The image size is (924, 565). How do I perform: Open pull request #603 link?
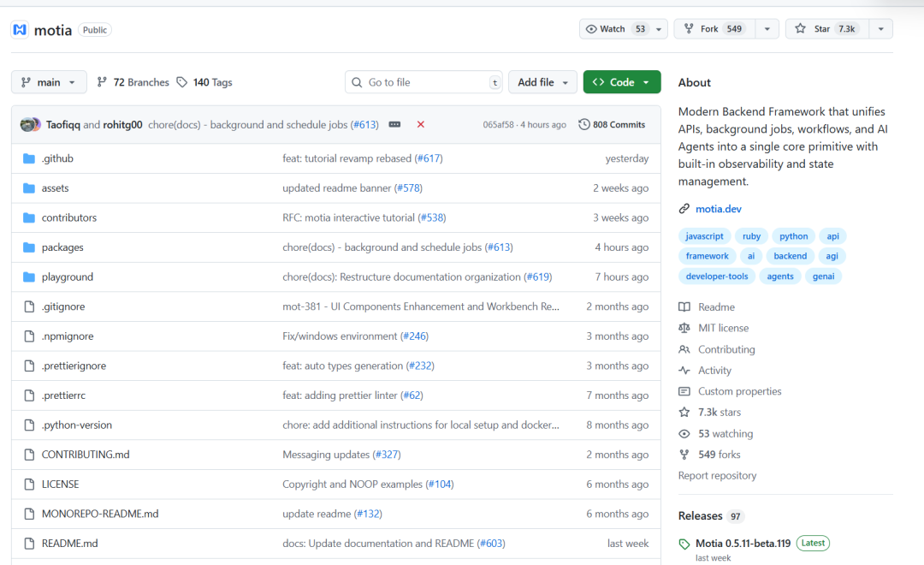pos(491,544)
